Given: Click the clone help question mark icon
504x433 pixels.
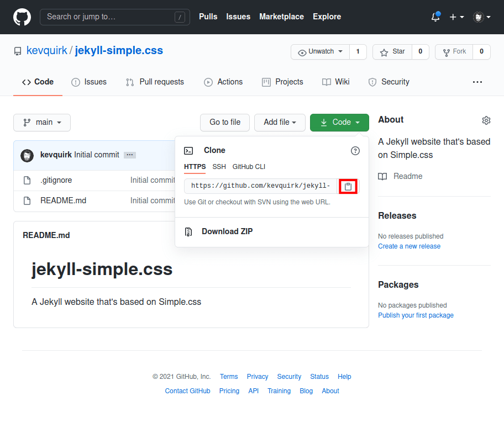Looking at the screenshot, I should [x=355, y=150].
